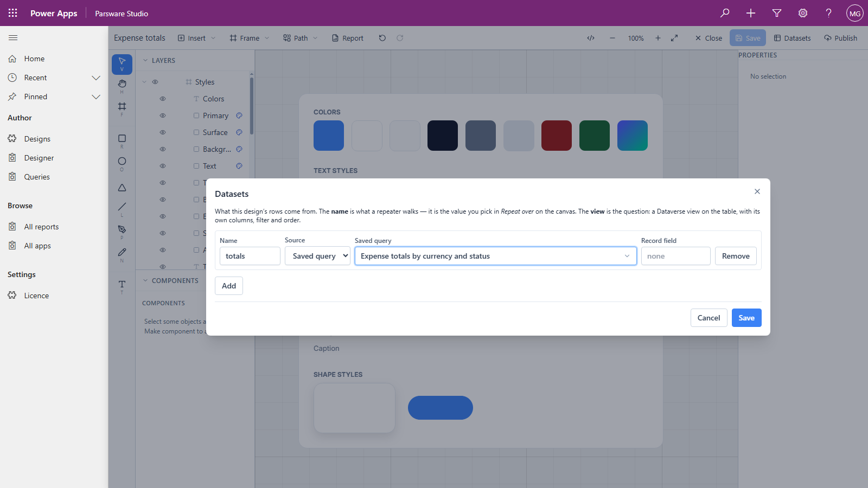Viewport: 868px width, 488px height.
Task: Select the triangle shape tool
Action: coord(122,188)
